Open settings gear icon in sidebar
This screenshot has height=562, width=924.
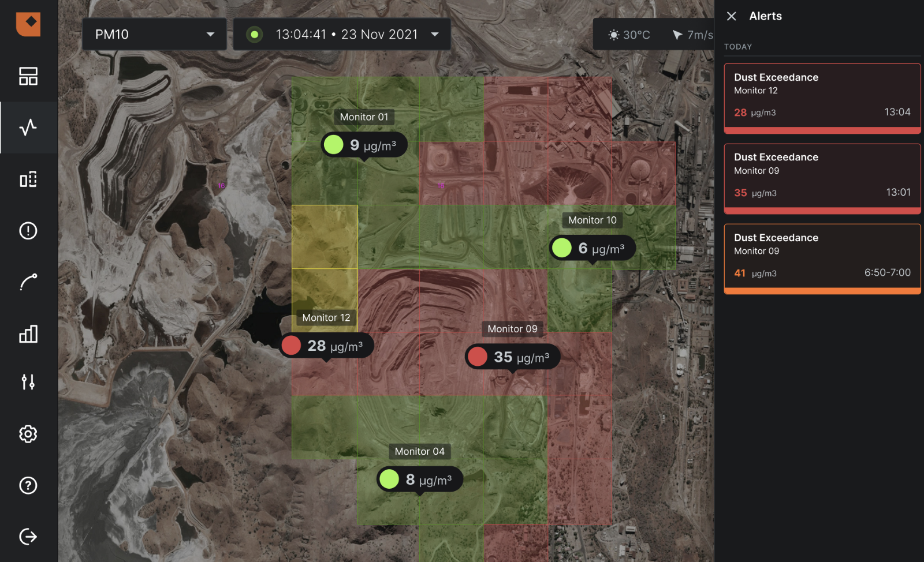click(x=28, y=434)
